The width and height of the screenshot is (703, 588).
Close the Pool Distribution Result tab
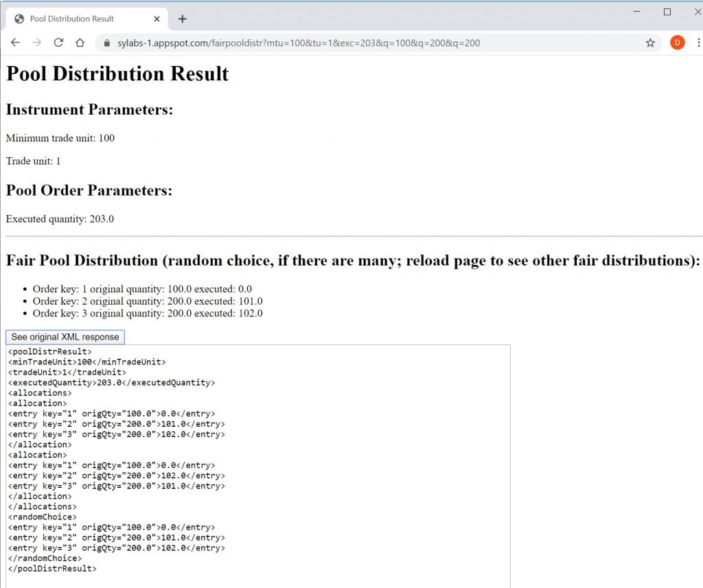pos(157,19)
